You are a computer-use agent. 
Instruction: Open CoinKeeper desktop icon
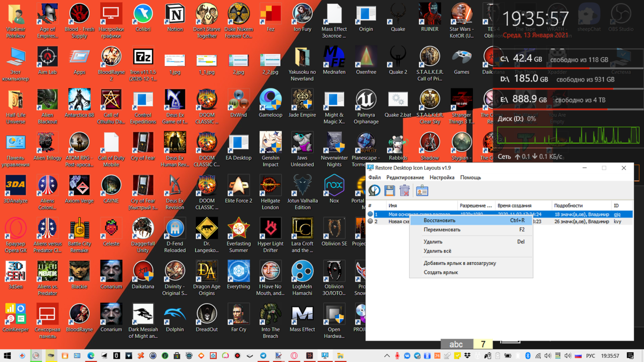16,317
